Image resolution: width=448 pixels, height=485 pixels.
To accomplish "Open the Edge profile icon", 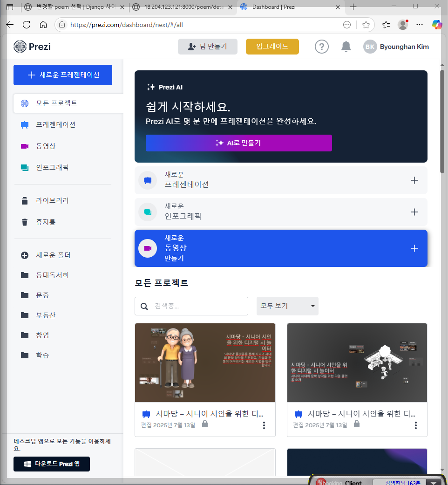I will pos(403,25).
